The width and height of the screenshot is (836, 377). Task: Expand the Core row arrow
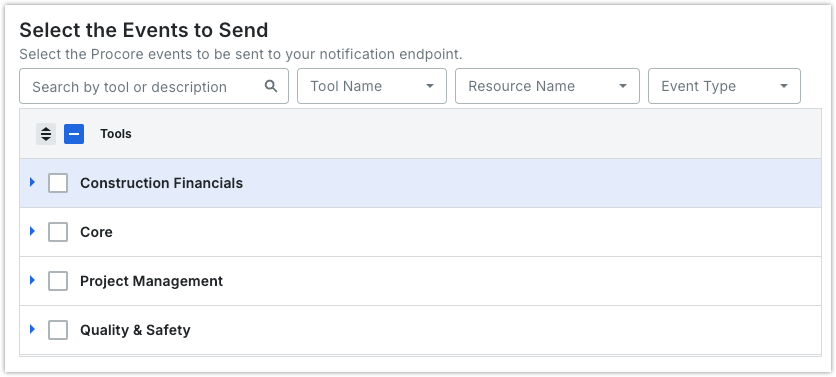coord(33,231)
